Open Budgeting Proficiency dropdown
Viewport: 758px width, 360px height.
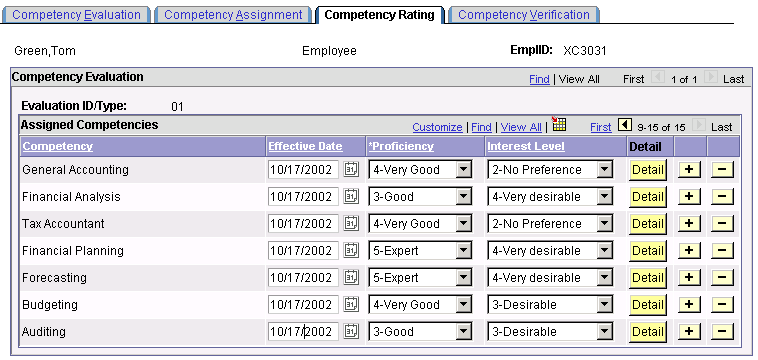[420, 304]
